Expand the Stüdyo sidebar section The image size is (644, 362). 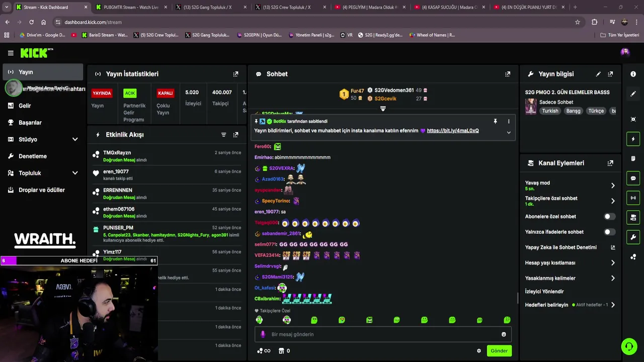tap(75, 139)
